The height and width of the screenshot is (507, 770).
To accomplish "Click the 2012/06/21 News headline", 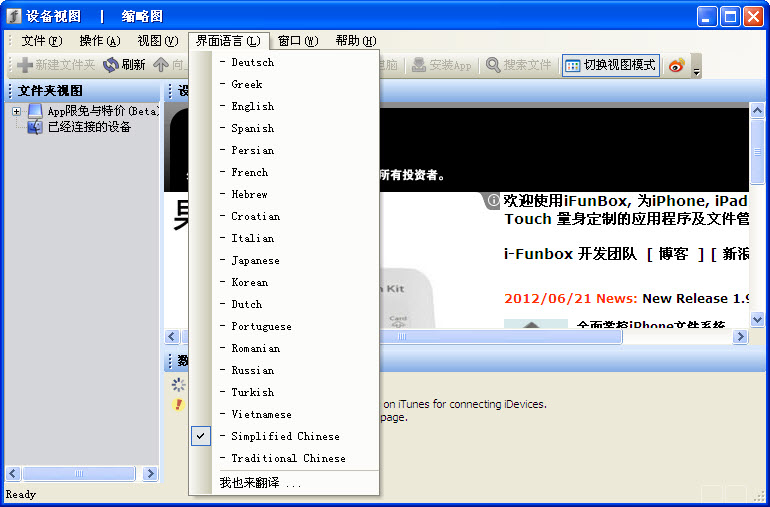I will coord(627,299).
